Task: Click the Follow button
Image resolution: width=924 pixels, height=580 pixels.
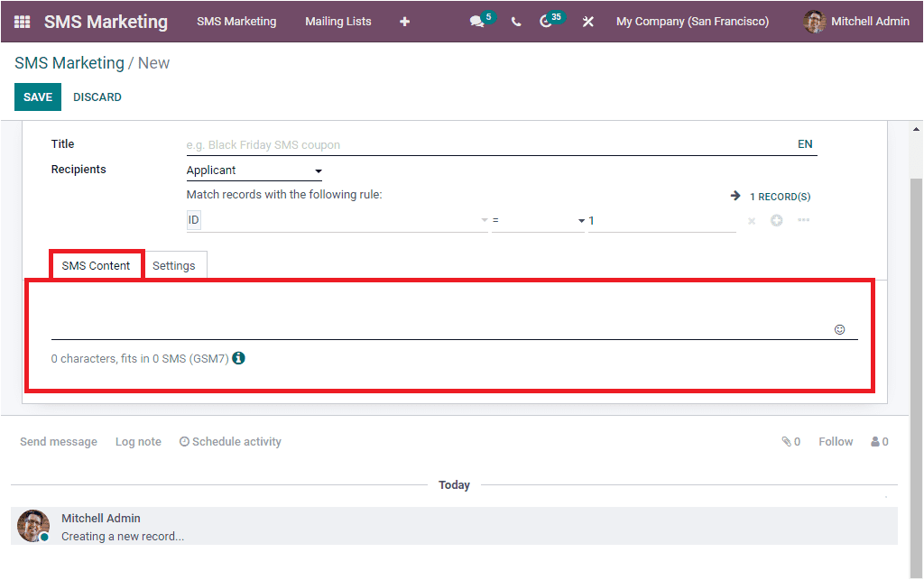Action: [836, 442]
